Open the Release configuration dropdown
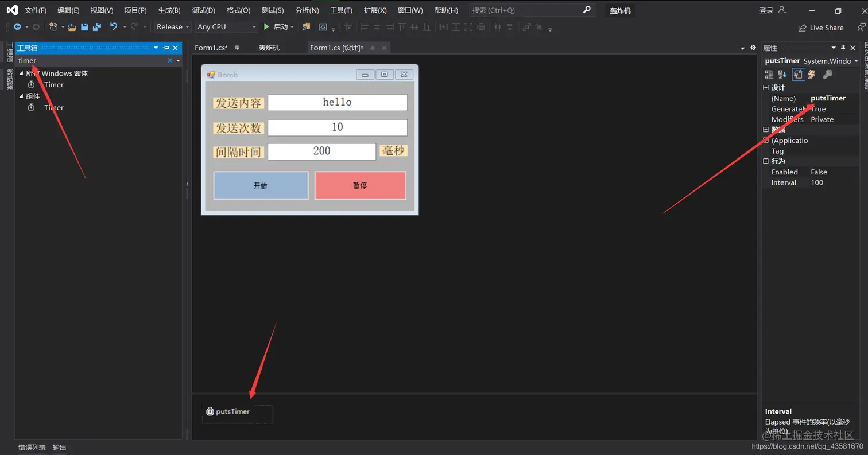Screen dimensions: 868x455 173,26
